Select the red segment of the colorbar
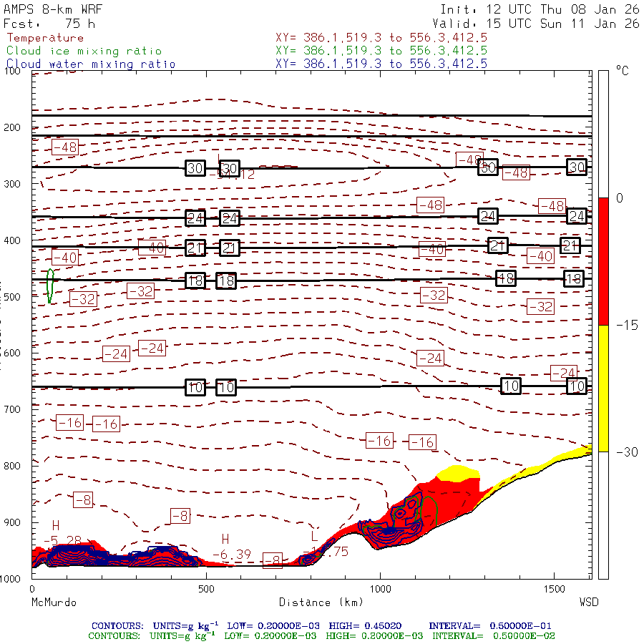Image resolution: width=644 pixels, height=644 pixels. point(603,261)
